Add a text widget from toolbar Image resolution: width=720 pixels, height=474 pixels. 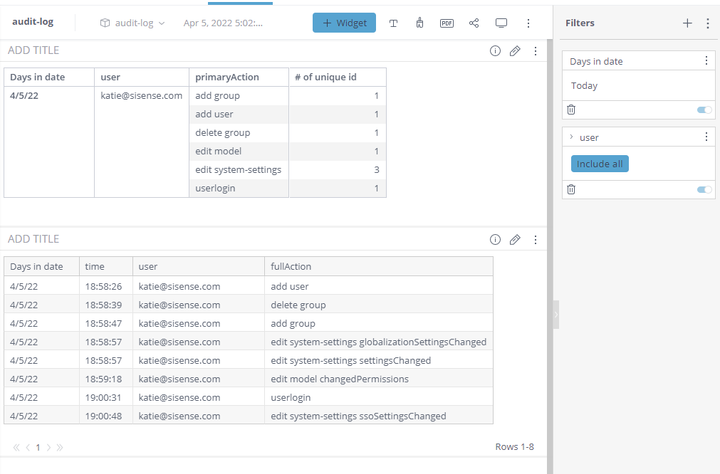point(393,23)
